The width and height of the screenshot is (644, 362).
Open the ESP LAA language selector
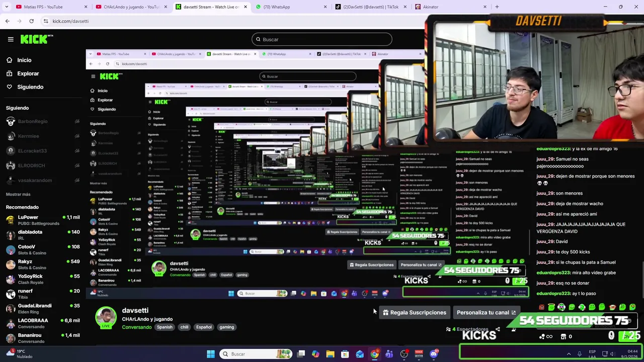pos(592,354)
